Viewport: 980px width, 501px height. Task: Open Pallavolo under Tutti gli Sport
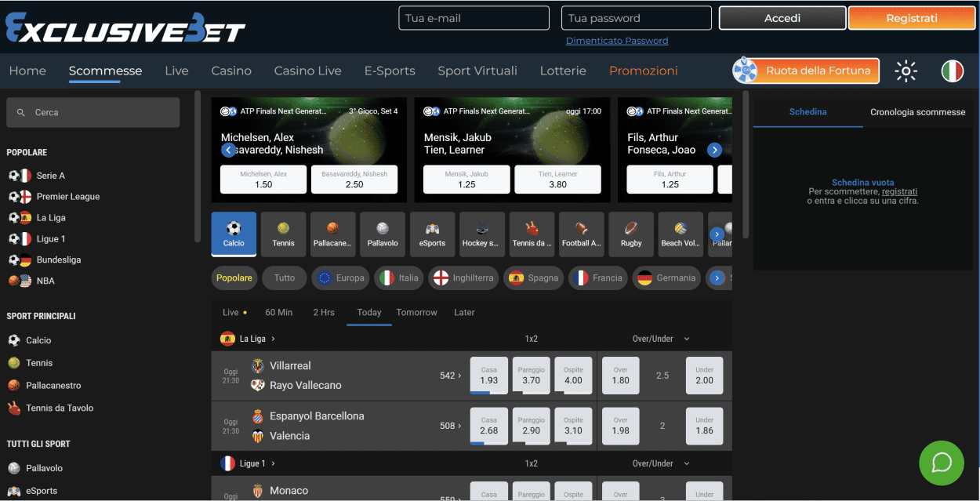coord(44,468)
